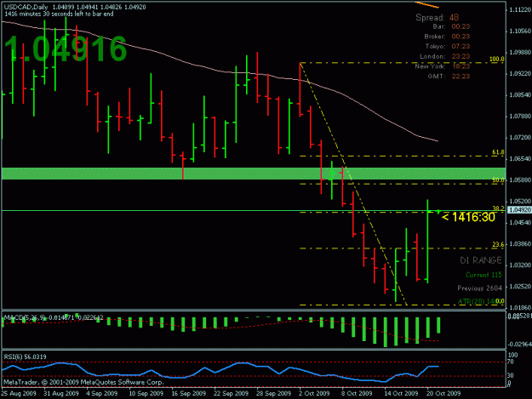
Task: Click the 2 Oct 2009 date label
Action: point(314,393)
